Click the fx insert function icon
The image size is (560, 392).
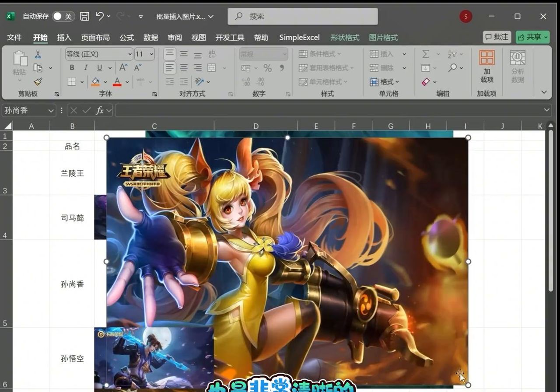coord(100,110)
